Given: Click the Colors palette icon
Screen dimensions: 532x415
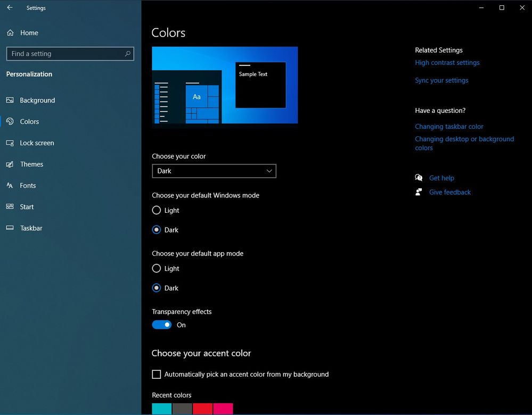Looking at the screenshot, I should pos(10,121).
